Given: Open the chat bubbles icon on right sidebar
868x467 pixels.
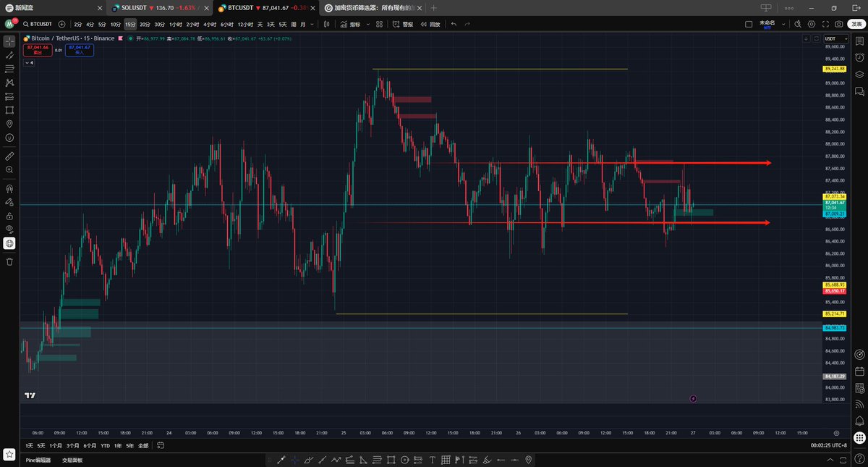Looking at the screenshot, I should coord(859,91).
